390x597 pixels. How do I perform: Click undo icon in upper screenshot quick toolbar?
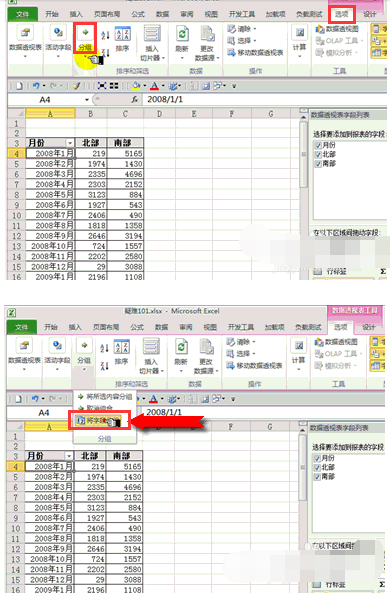point(36,86)
